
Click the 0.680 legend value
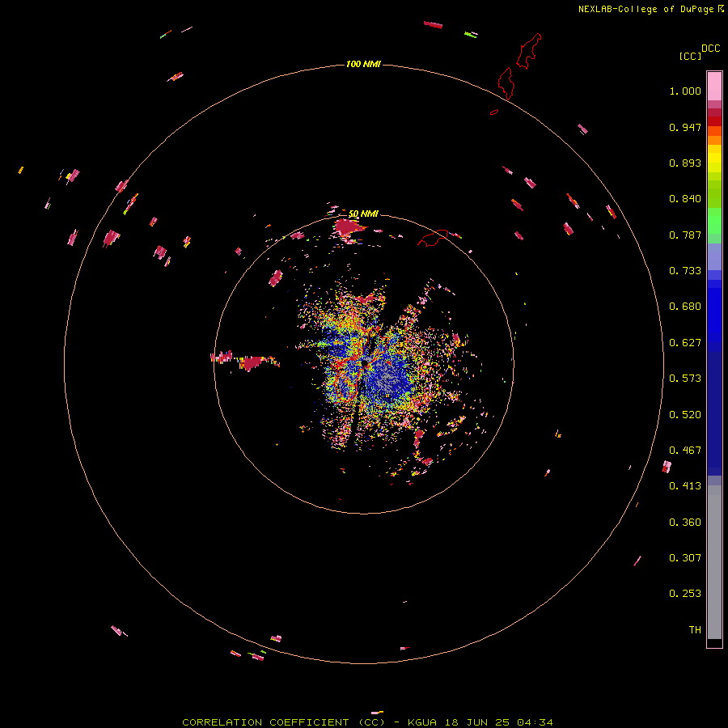click(x=685, y=307)
